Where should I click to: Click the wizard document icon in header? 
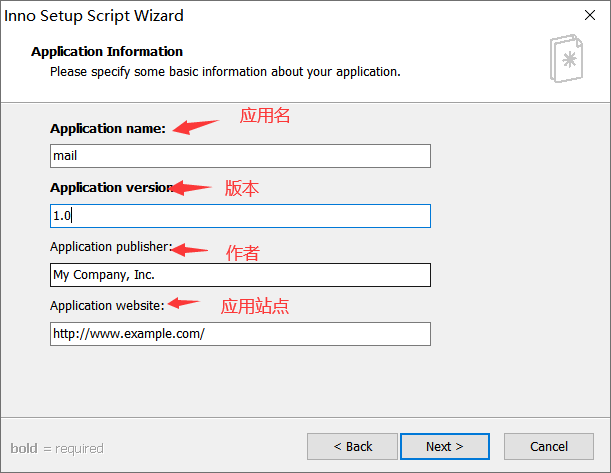tap(566, 58)
